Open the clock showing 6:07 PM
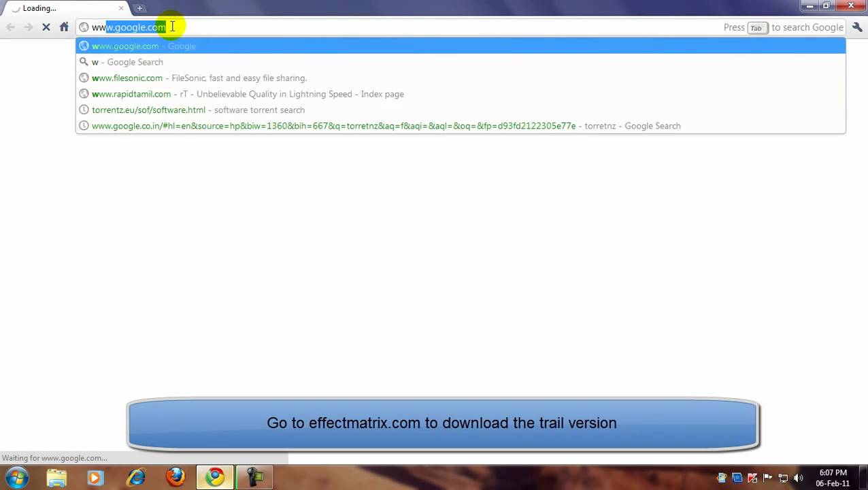 (833, 478)
